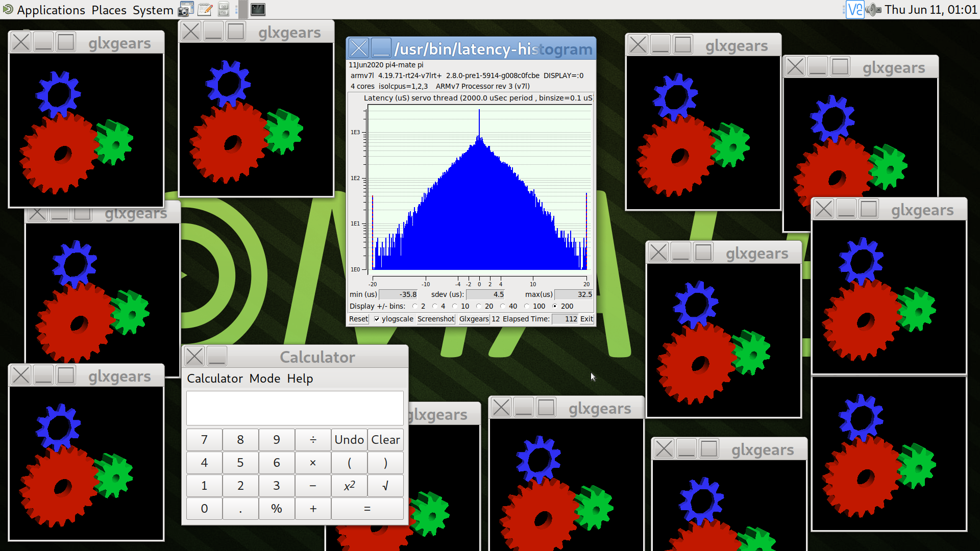Click the Clear button in Calculator
The width and height of the screenshot is (980, 551).
[x=385, y=440]
